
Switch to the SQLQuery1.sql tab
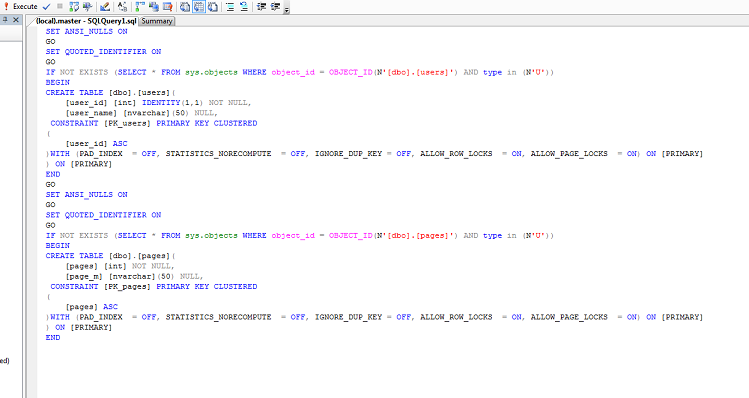(x=86, y=21)
